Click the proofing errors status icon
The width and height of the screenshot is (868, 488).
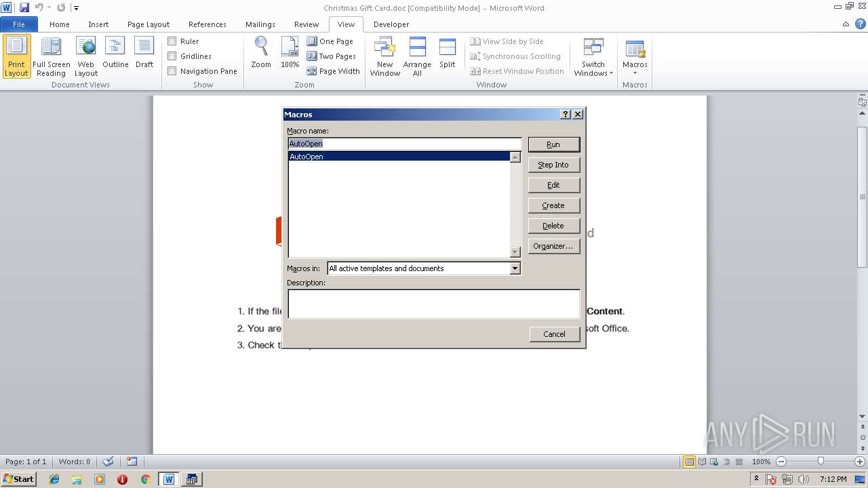point(108,462)
